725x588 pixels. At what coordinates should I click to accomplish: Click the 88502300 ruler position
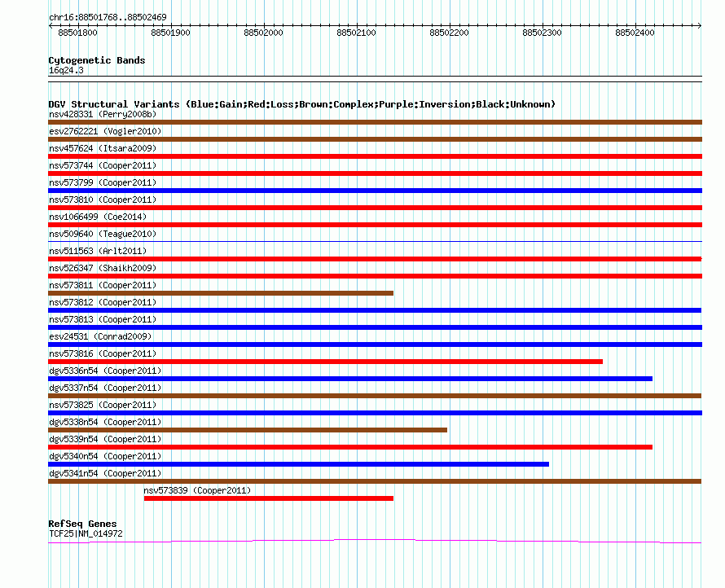pos(542,33)
